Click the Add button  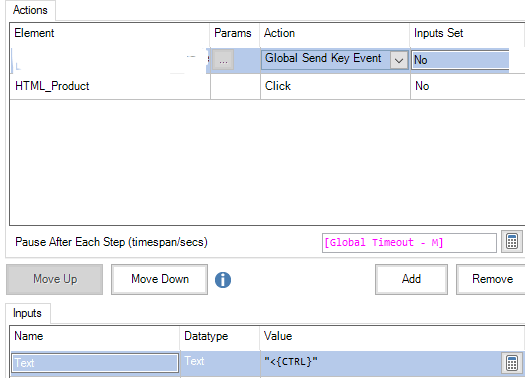[x=411, y=279]
